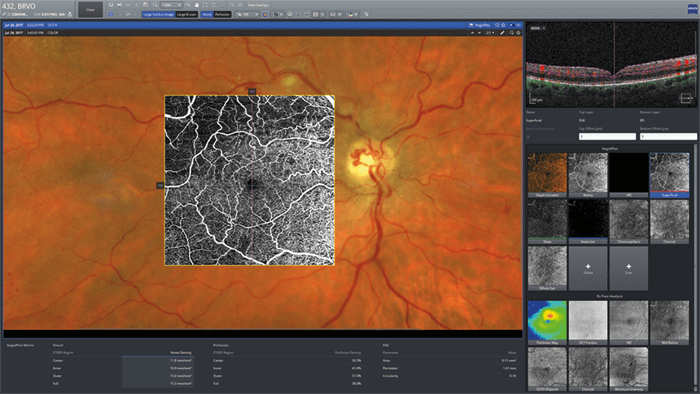The image size is (700, 394).
Task: Switch to Large Fundus Image view
Action: (x=158, y=14)
